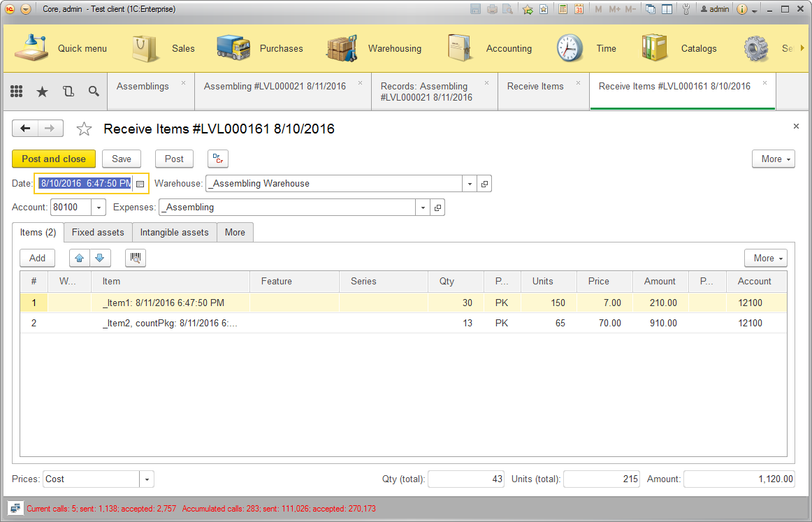812x522 pixels.
Task: Open the Warehousing section
Action: click(373, 48)
